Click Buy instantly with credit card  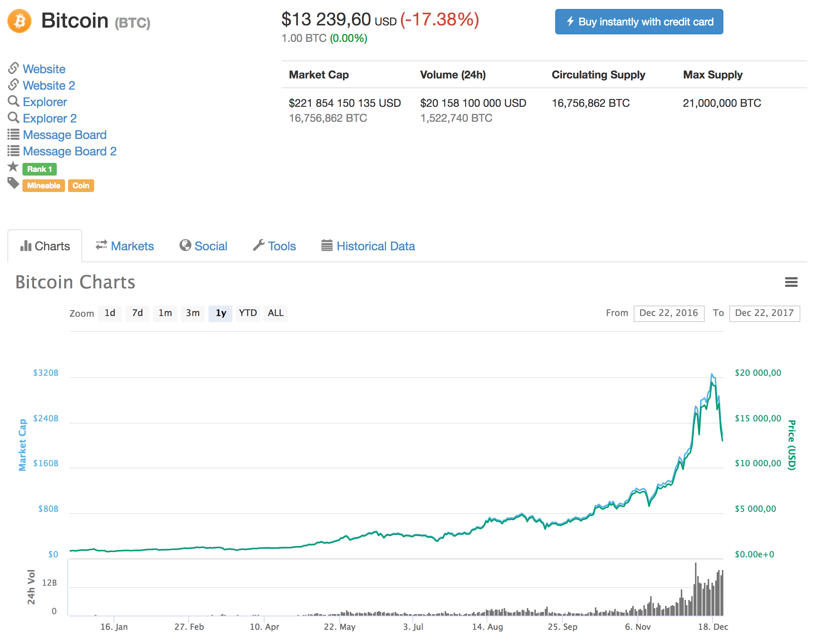coord(639,22)
